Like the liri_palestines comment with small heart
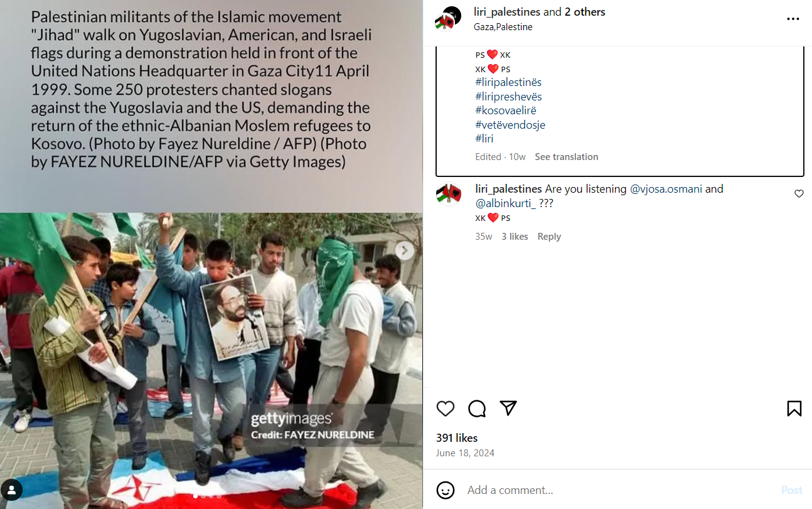The width and height of the screenshot is (812, 509). (799, 194)
